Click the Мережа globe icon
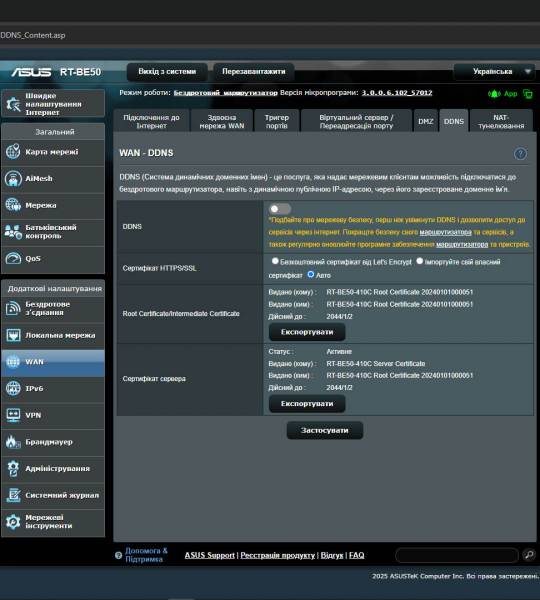The height and width of the screenshot is (600, 540). tap(13, 205)
